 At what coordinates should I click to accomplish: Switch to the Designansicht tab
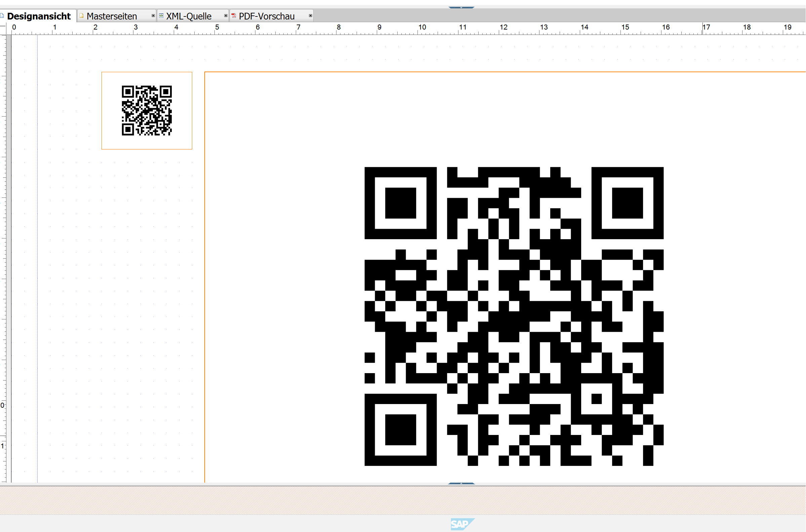tap(39, 16)
